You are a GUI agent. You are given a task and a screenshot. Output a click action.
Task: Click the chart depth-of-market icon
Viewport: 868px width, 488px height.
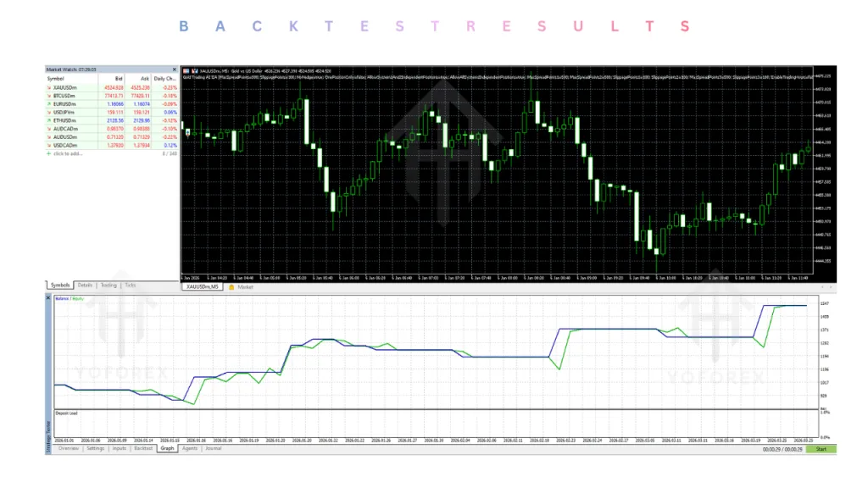tap(195, 71)
